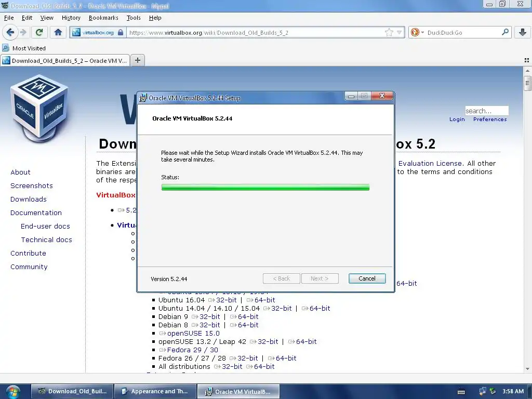Screen dimensions: 532x399
Task: Switch to Appearance and Th... taskbar window
Action: [x=155, y=392]
